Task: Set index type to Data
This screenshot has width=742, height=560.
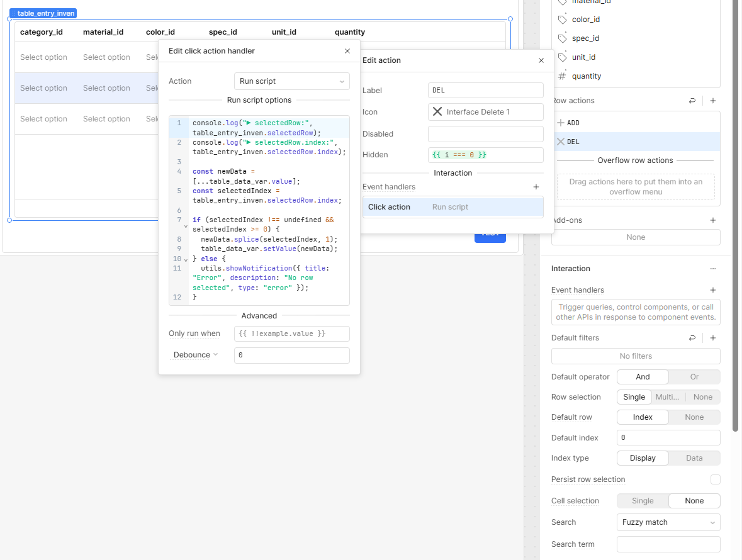Action: [x=694, y=458]
